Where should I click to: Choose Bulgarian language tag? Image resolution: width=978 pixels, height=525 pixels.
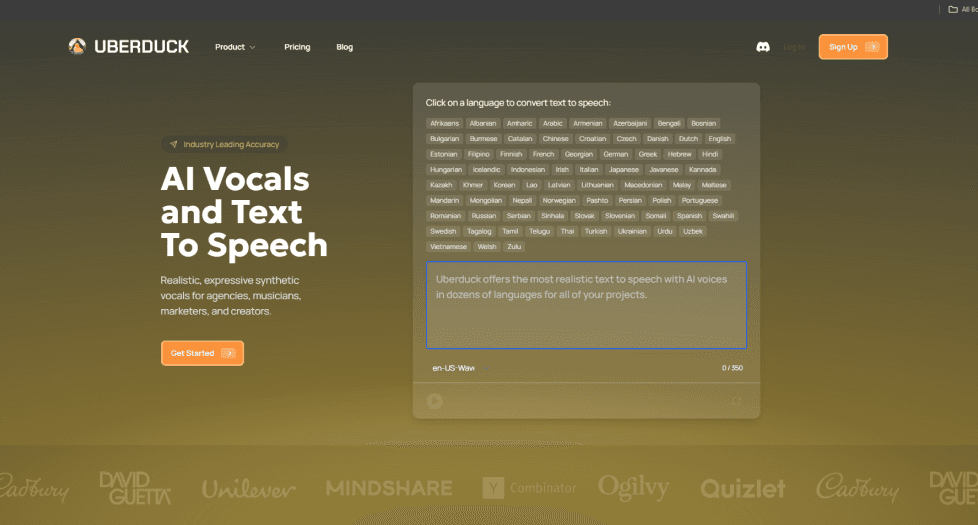coord(445,139)
